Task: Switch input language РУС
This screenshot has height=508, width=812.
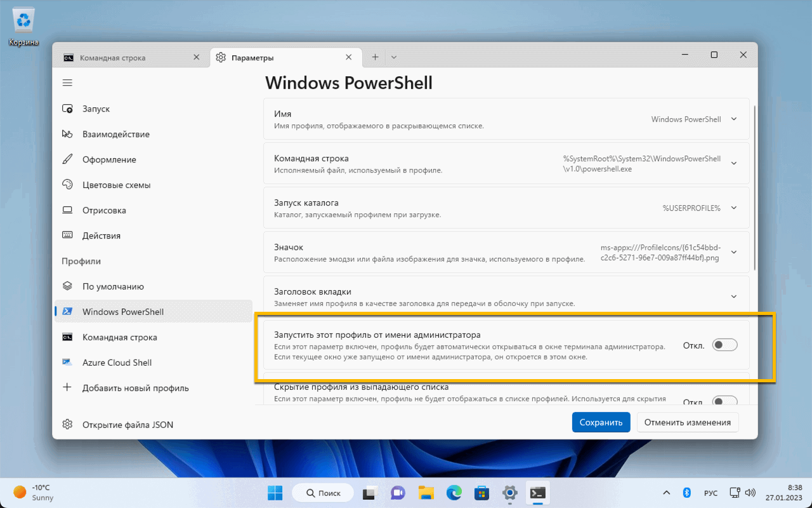Action: click(710, 493)
